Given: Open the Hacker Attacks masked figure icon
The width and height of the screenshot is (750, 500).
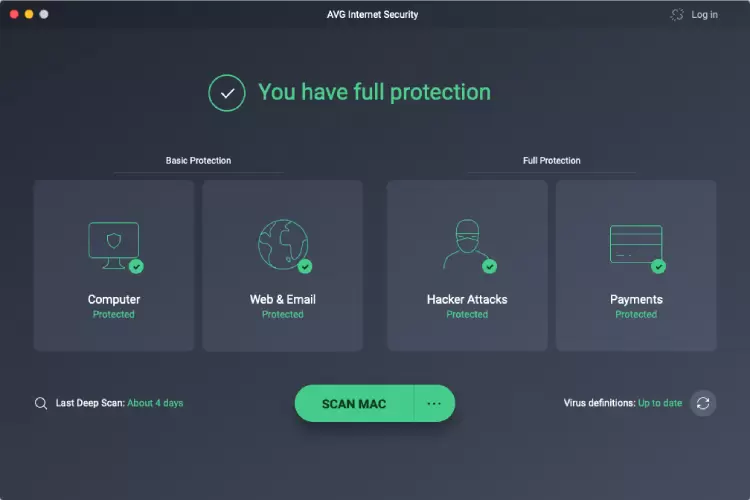Looking at the screenshot, I should tap(466, 244).
